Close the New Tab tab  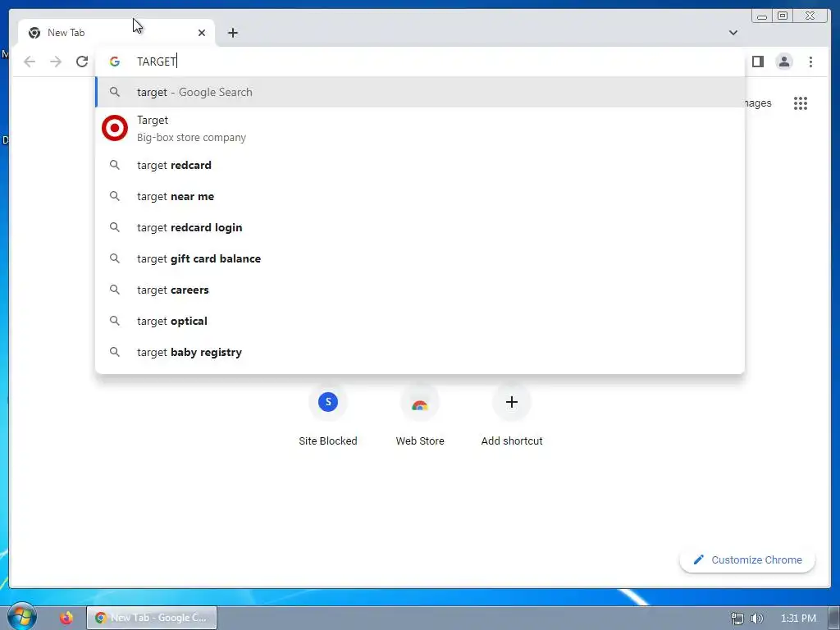(202, 33)
